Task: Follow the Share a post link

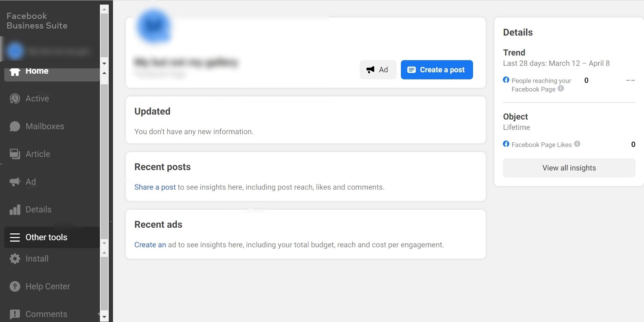Action: pos(155,187)
